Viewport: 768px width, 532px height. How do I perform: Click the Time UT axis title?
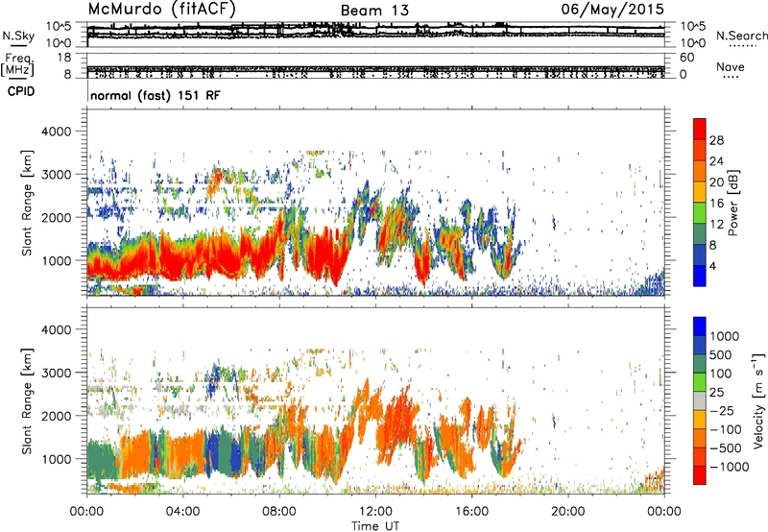[x=375, y=525]
